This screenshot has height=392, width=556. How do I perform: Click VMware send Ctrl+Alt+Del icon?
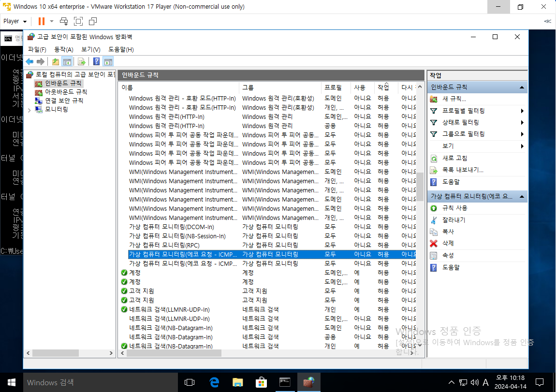point(64,21)
